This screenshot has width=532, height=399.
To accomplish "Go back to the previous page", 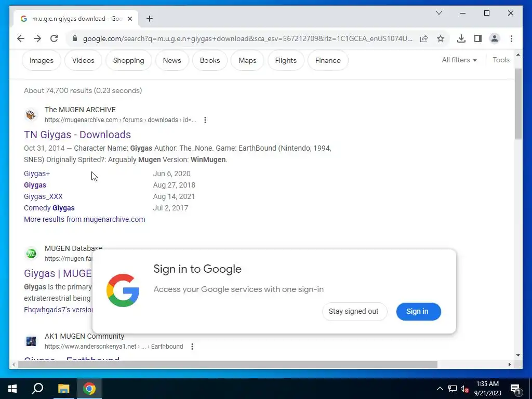I will (x=21, y=38).
